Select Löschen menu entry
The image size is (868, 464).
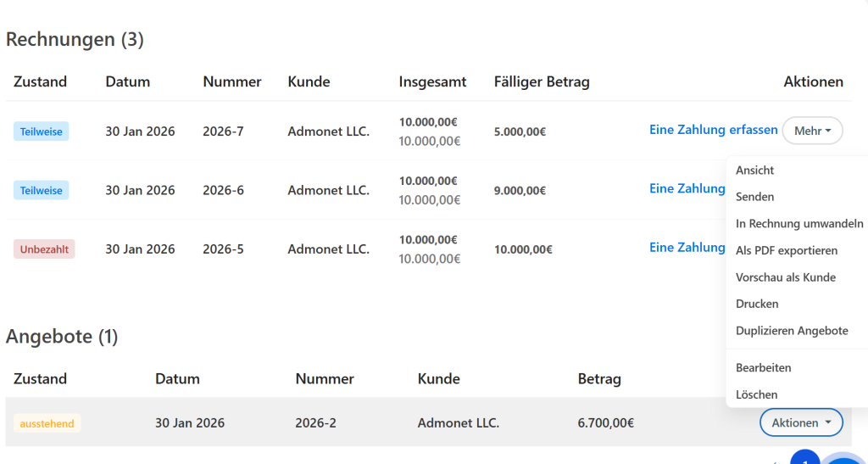coord(756,394)
